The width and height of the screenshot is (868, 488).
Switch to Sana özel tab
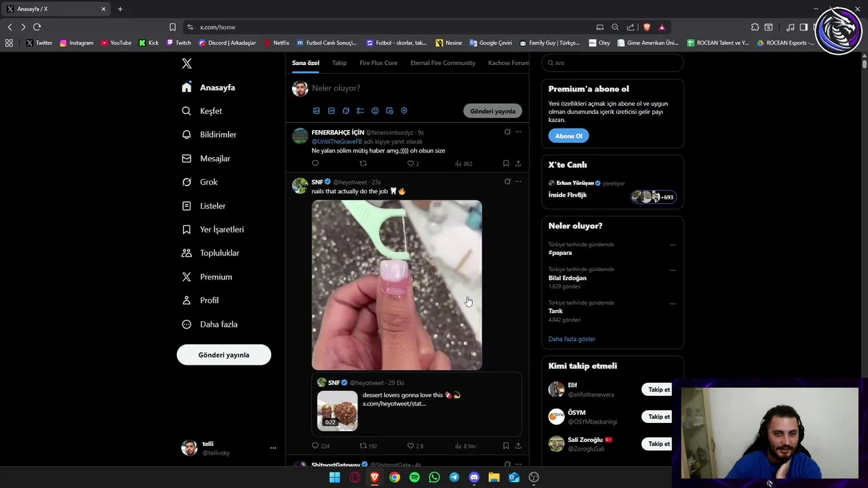click(x=306, y=63)
